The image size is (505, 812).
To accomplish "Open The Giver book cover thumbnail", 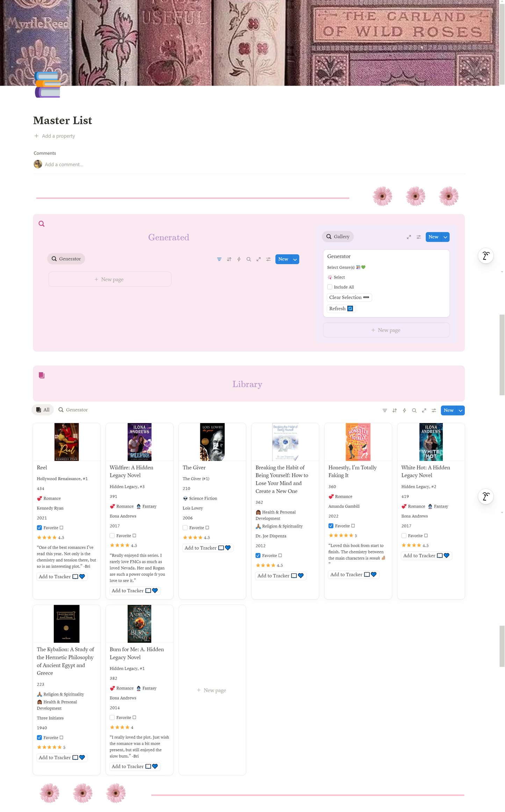I will [x=212, y=442].
